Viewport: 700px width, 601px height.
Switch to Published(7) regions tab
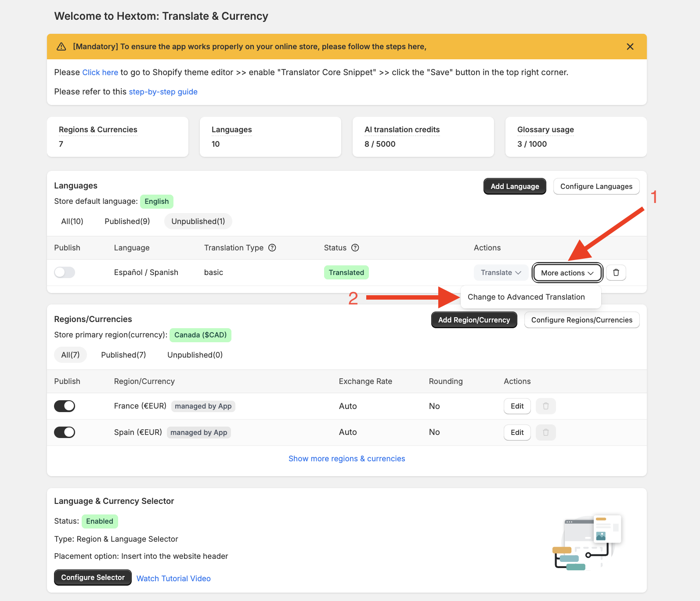(123, 355)
